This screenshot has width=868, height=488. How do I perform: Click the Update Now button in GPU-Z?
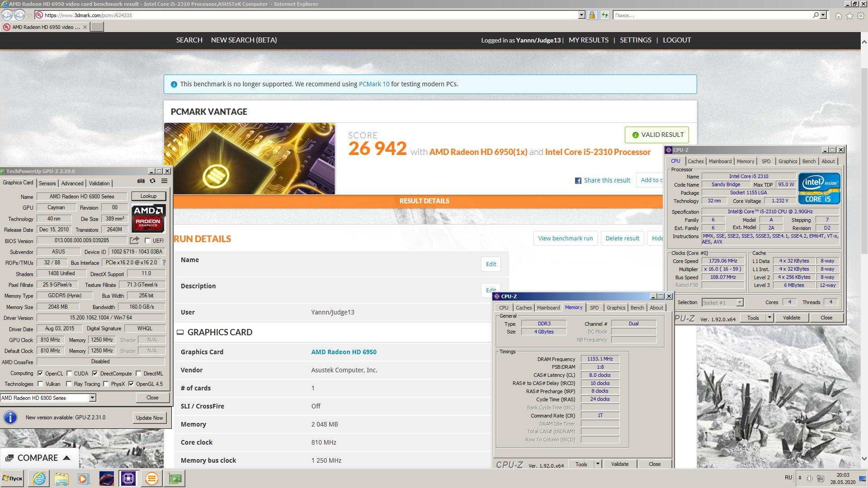(x=149, y=418)
